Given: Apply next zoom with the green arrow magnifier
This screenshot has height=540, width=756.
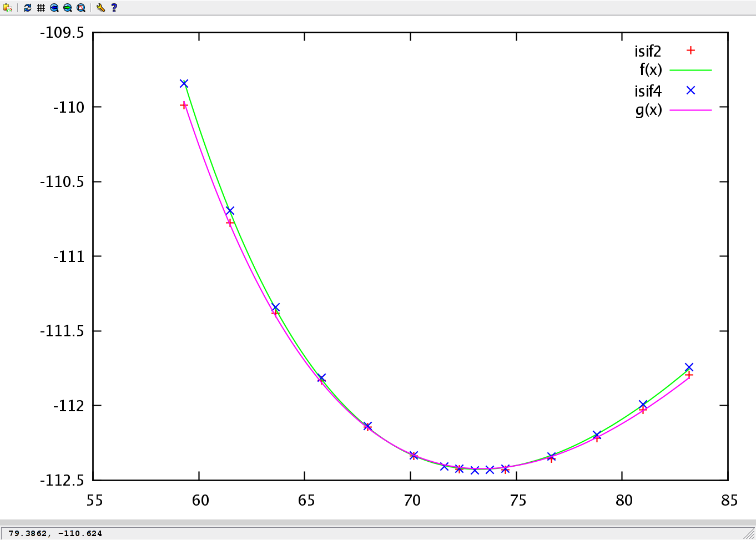Looking at the screenshot, I should tap(67, 8).
